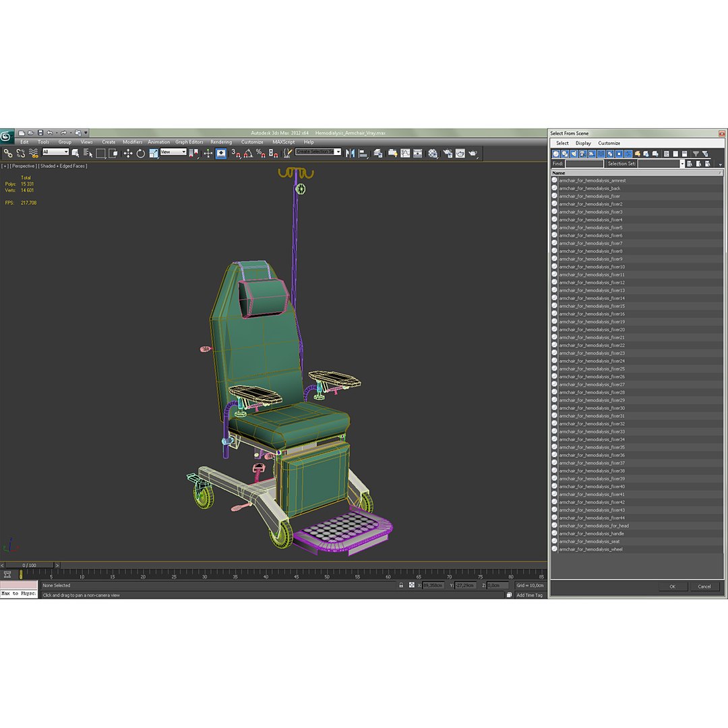Open the Select menu in Select From Scene
The image size is (728, 728).
click(562, 143)
